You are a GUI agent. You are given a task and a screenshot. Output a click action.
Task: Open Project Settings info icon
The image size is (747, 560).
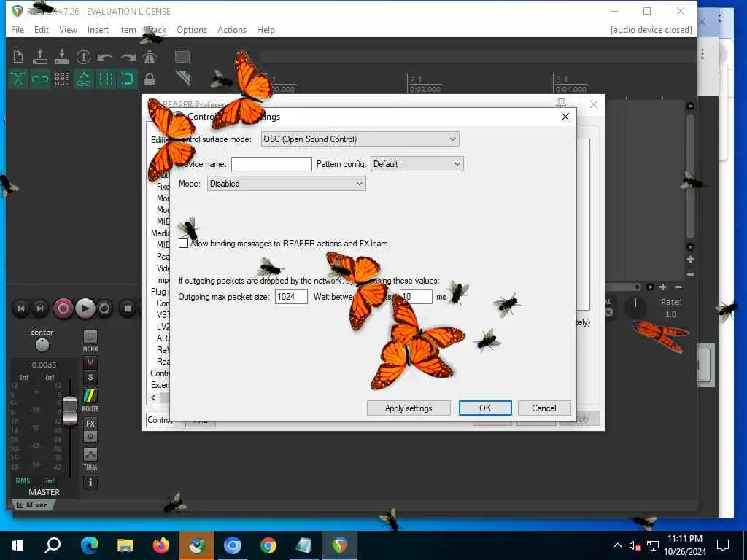[x=83, y=57]
